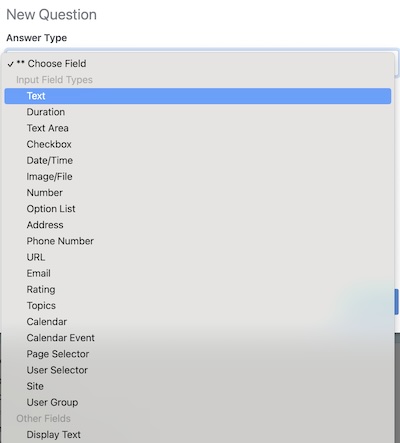Image resolution: width=400 pixels, height=443 pixels.
Task: Select the Calendar Event option
Action: (x=198, y=338)
